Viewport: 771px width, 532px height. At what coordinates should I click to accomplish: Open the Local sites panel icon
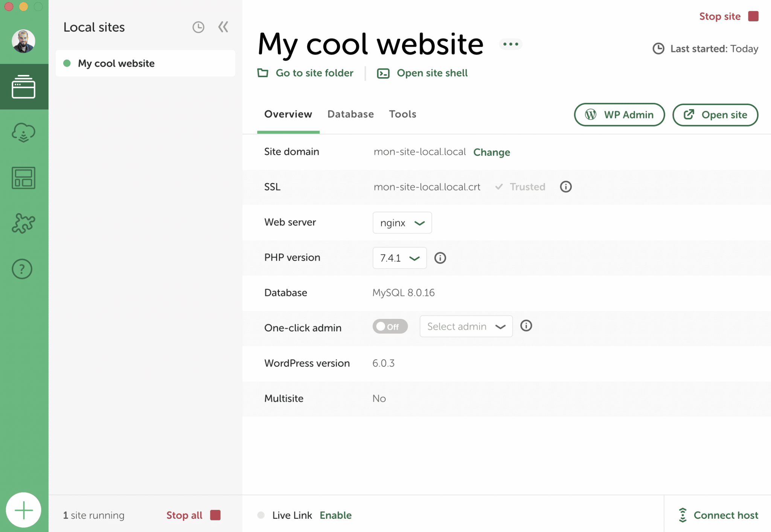click(24, 86)
